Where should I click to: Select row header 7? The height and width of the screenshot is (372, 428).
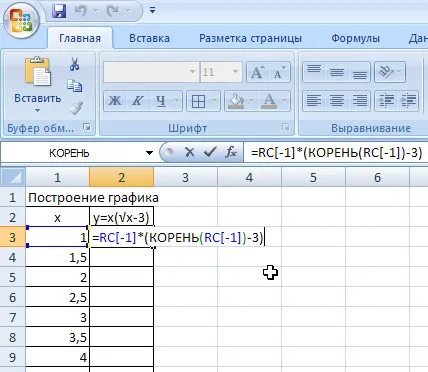pos(13,317)
